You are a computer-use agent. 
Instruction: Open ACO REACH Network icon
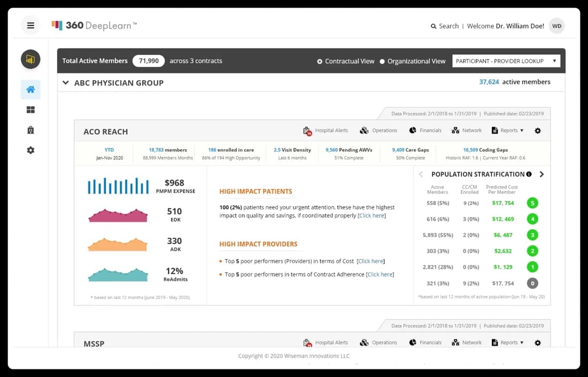455,130
